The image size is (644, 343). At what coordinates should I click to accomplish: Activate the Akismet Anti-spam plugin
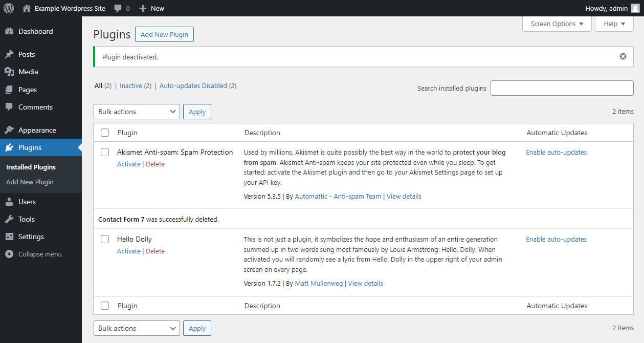coord(128,164)
